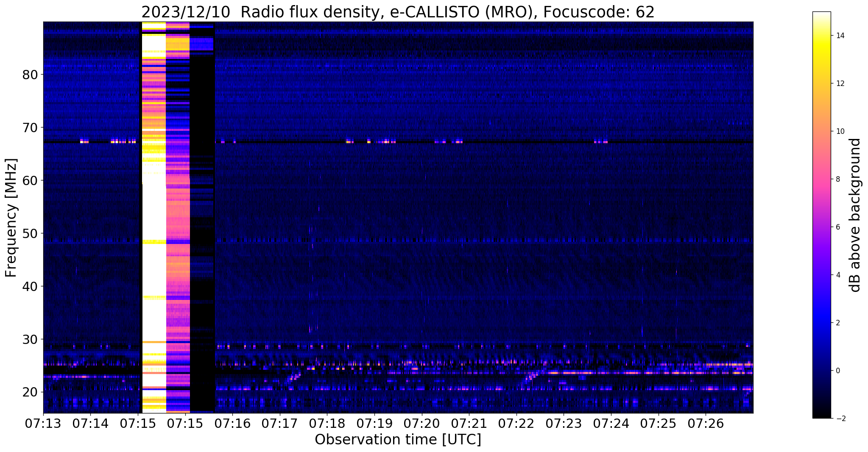Click the 07:18 time tick label
The width and height of the screenshot is (868, 452).
point(327,424)
